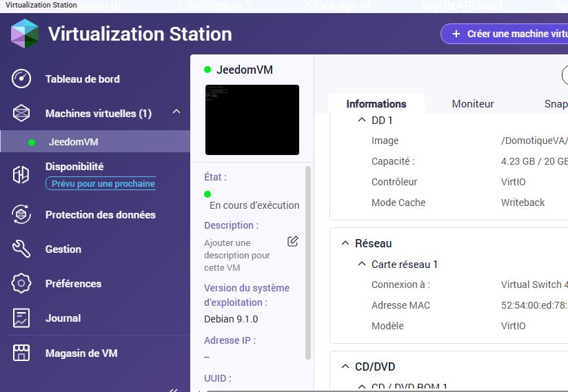Click the Disponibilité icon in sidebar

tap(21, 175)
